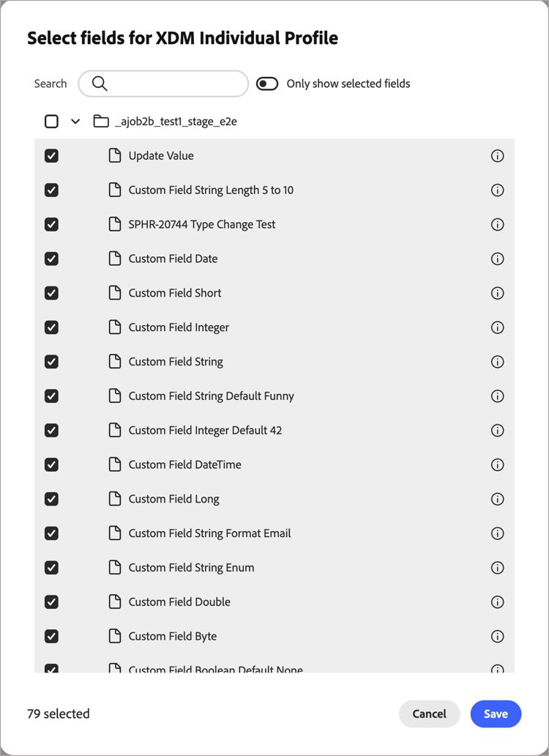Click the file icon next to Custom Field Short
Viewport: 549px width, 756px height.
(115, 293)
